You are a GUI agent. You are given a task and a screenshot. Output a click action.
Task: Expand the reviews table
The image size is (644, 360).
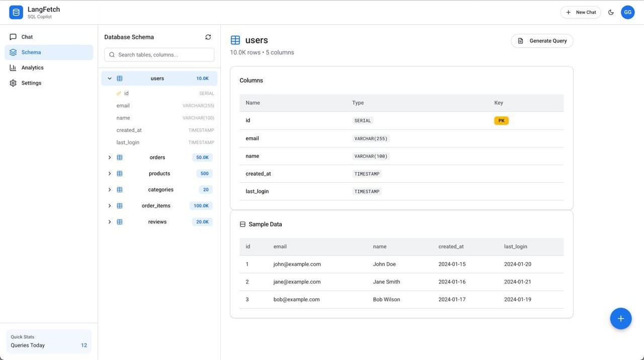(x=109, y=222)
